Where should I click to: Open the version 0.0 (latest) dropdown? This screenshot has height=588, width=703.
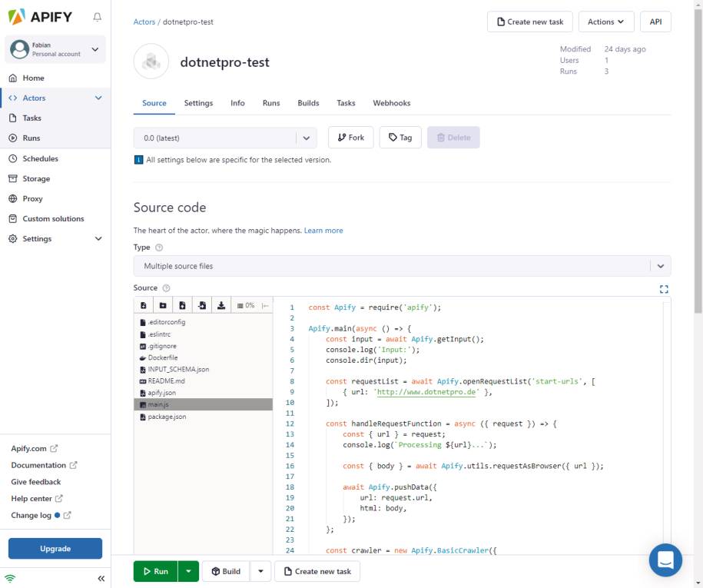[225, 138]
